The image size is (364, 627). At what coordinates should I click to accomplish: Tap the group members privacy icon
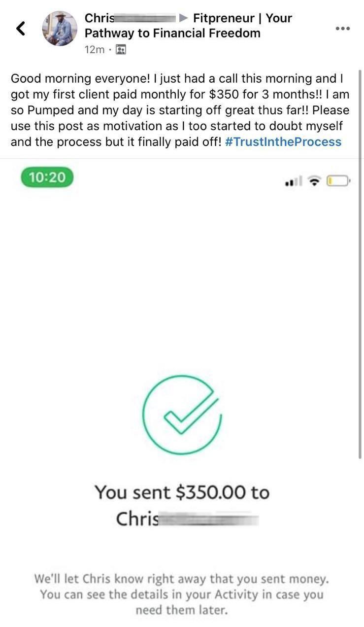(x=121, y=50)
